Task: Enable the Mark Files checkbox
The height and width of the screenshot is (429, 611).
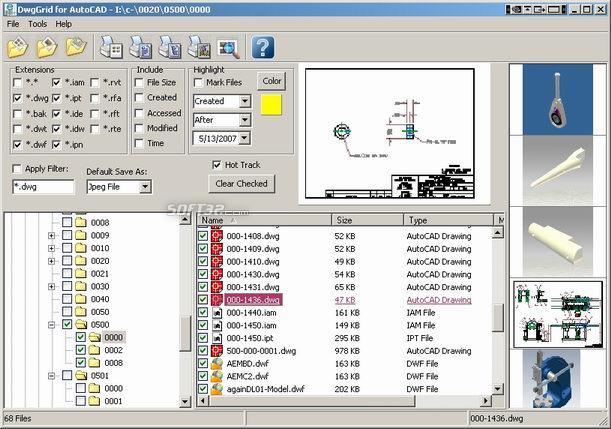Action: (198, 83)
